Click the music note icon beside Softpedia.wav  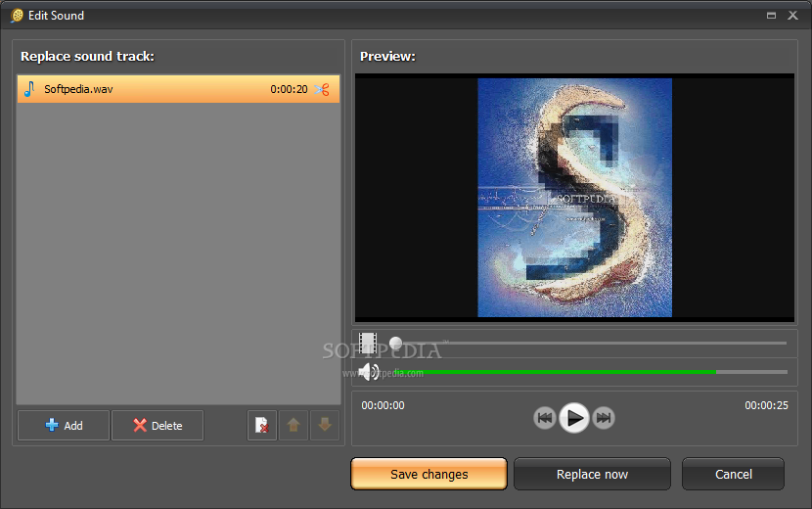[29, 89]
